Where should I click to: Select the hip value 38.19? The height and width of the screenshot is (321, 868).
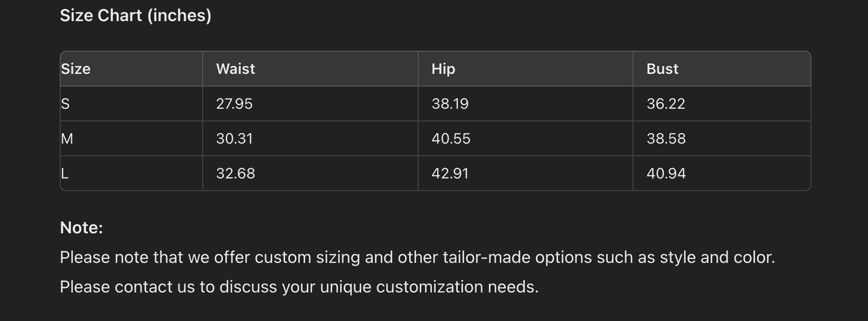coord(450,104)
